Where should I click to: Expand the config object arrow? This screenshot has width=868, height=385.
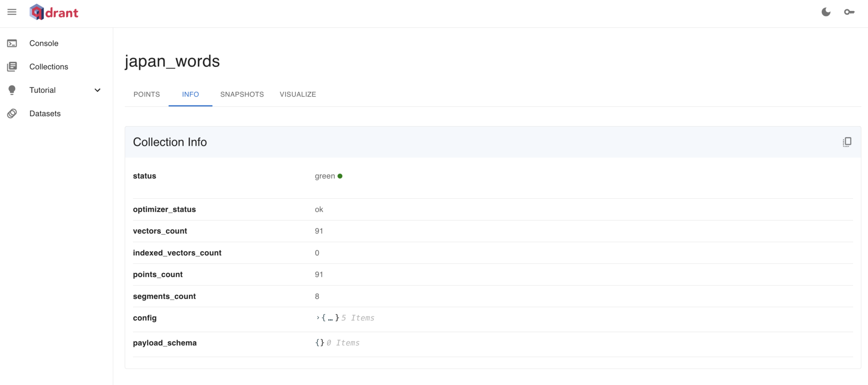[318, 318]
